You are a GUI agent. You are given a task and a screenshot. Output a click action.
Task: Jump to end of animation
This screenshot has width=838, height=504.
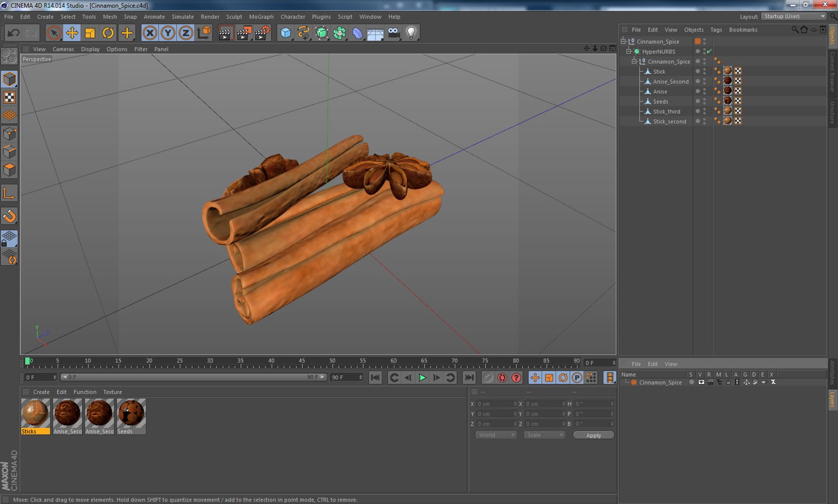pyautogui.click(x=469, y=378)
